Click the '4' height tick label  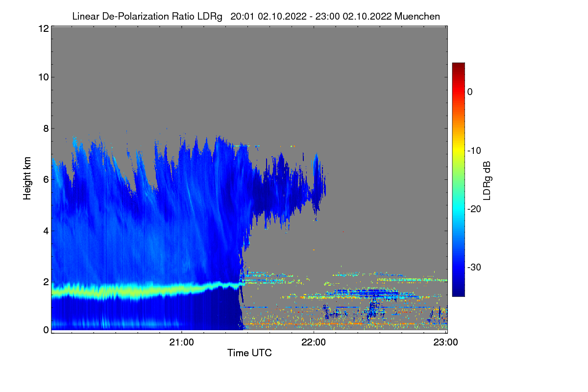[45, 230]
